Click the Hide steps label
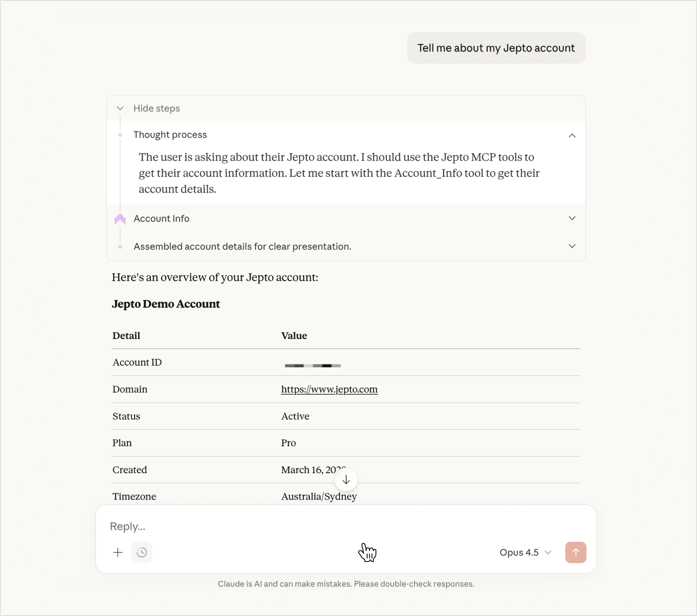Screen dimensions: 697x616 (156, 108)
